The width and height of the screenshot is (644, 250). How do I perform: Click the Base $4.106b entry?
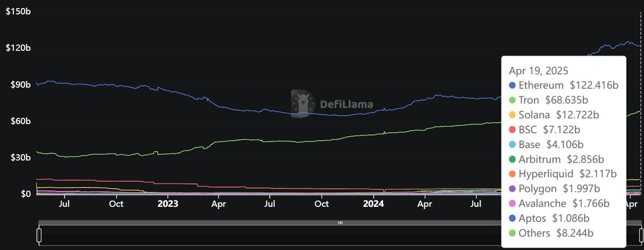(546, 145)
